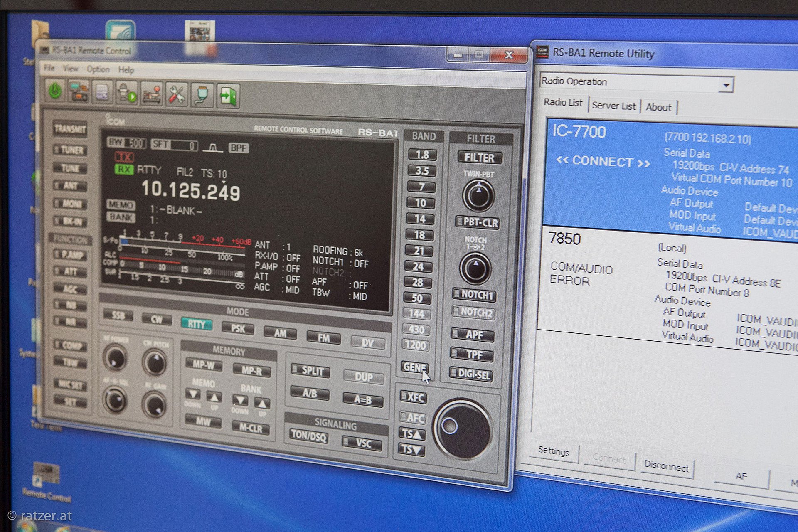Toggle the BK-IN break-in button
The height and width of the screenshot is (532, 798).
[x=70, y=221]
